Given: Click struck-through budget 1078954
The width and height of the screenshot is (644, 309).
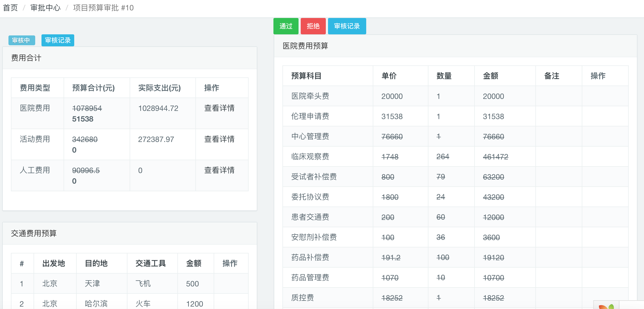Looking at the screenshot, I should point(87,108).
